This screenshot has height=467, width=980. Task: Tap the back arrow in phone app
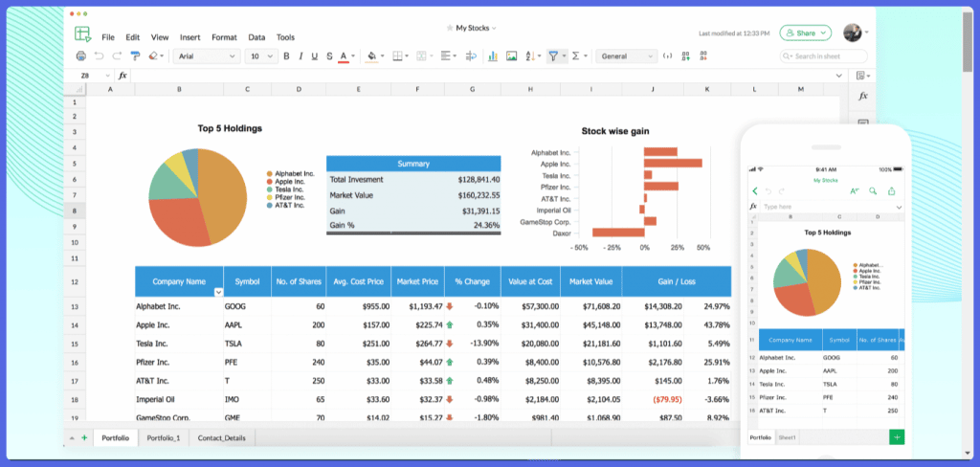click(755, 190)
